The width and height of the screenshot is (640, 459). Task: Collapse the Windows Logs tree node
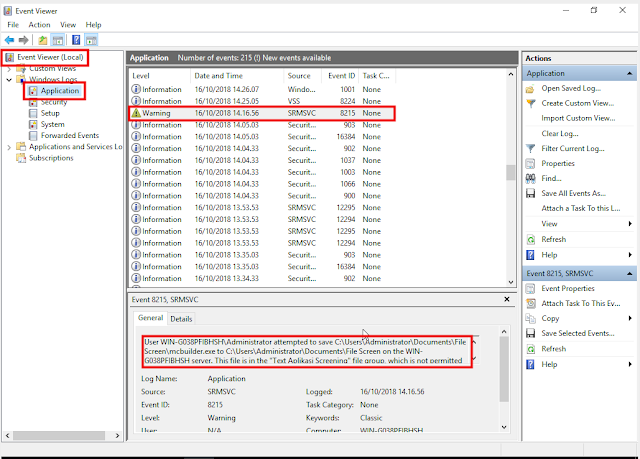[9, 80]
